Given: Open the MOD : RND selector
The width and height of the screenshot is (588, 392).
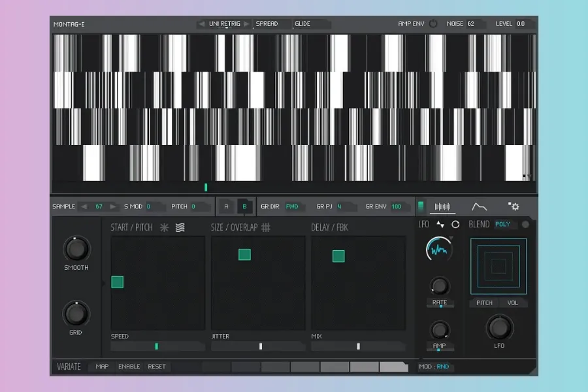Looking at the screenshot, I should pos(435,367).
